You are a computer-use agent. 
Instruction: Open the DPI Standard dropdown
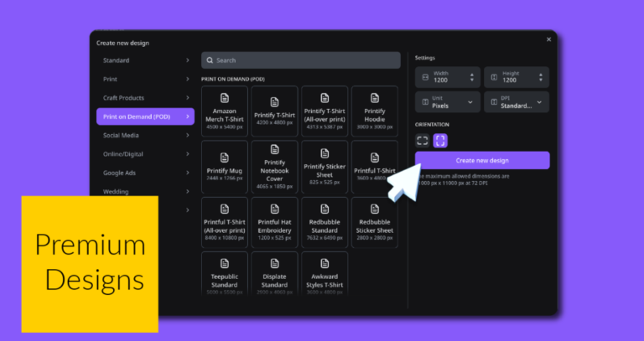517,101
